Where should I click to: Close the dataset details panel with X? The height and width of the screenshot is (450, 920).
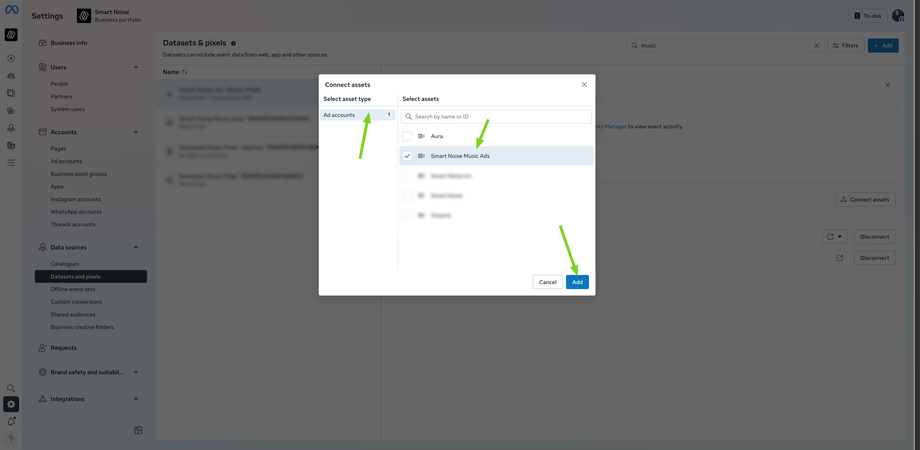pos(887,85)
